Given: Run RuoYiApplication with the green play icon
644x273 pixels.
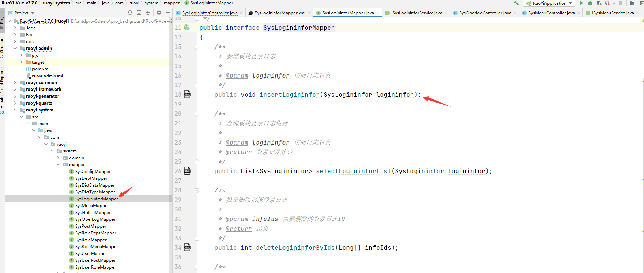Looking at the screenshot, I should click(x=581, y=3).
